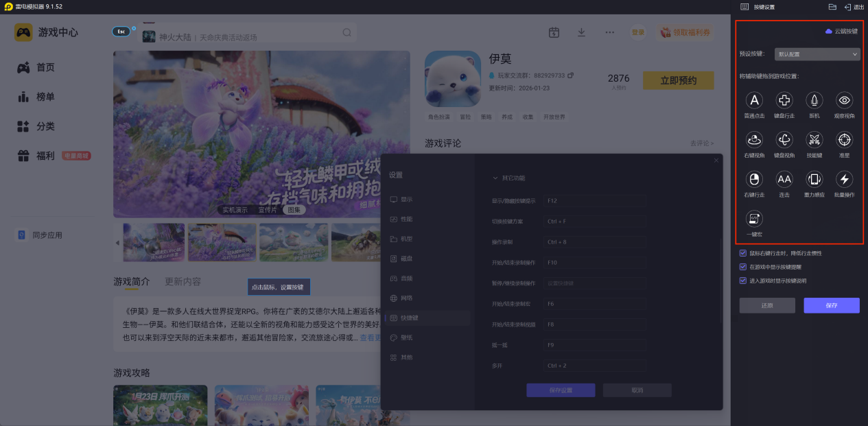Viewport: 868px width, 426px height.
Task: Switch gallery to 宣传片 tab
Action: (268, 210)
